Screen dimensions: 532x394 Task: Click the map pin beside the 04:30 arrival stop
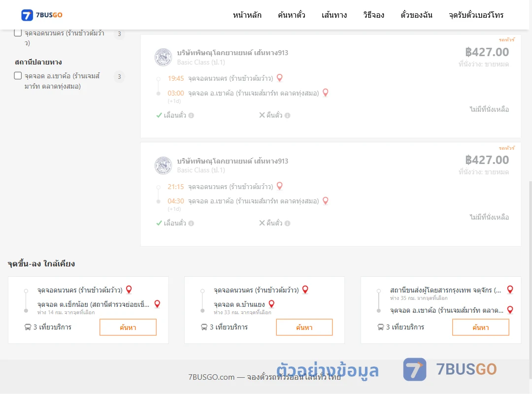tap(326, 201)
